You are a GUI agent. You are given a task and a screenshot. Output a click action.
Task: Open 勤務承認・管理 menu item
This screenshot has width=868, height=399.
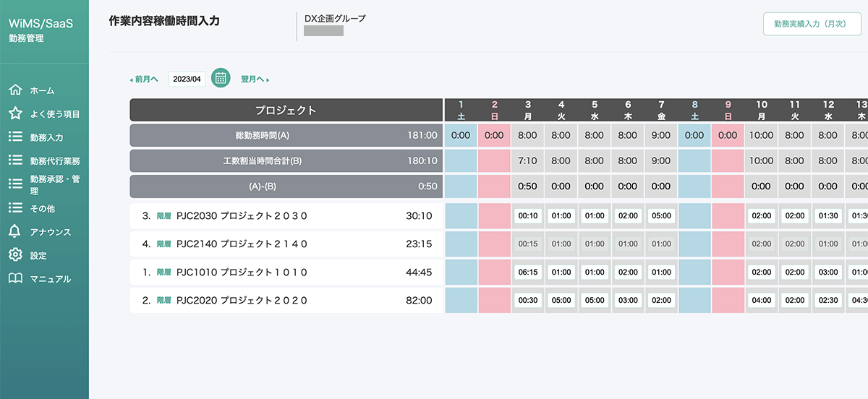click(54, 185)
